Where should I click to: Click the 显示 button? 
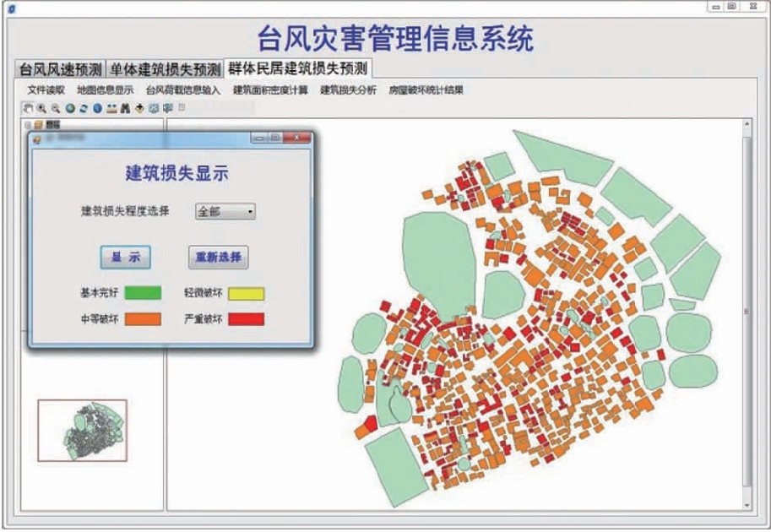coord(126,258)
